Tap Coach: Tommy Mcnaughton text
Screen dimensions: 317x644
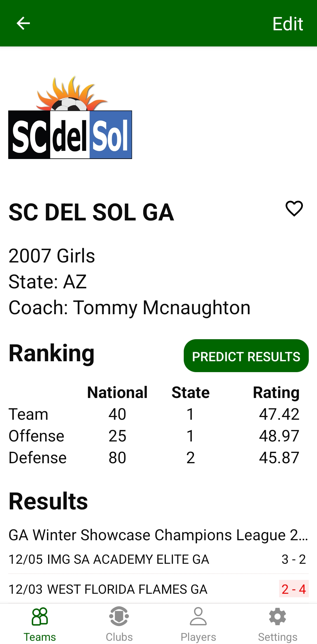point(129,307)
